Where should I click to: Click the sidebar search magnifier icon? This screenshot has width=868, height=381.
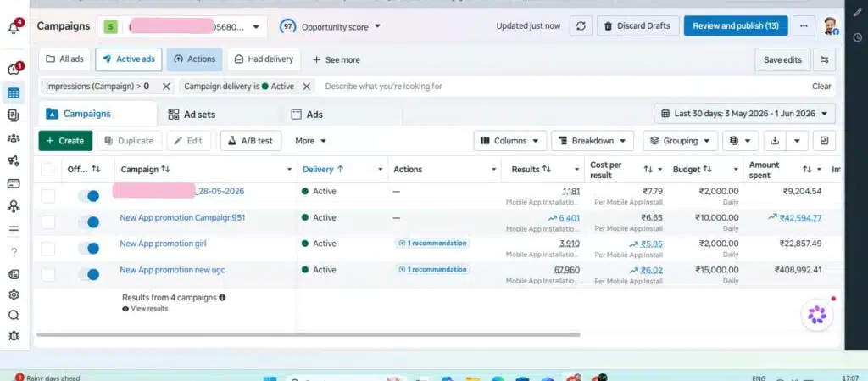click(14, 315)
